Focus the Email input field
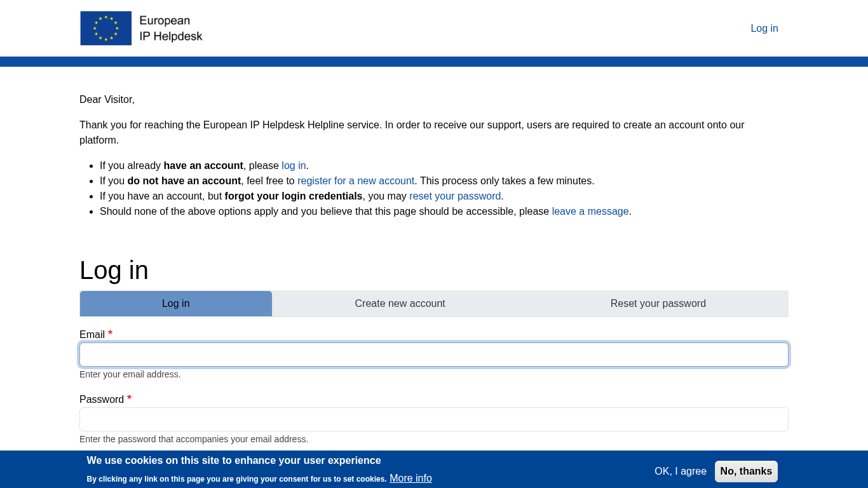 coord(434,355)
